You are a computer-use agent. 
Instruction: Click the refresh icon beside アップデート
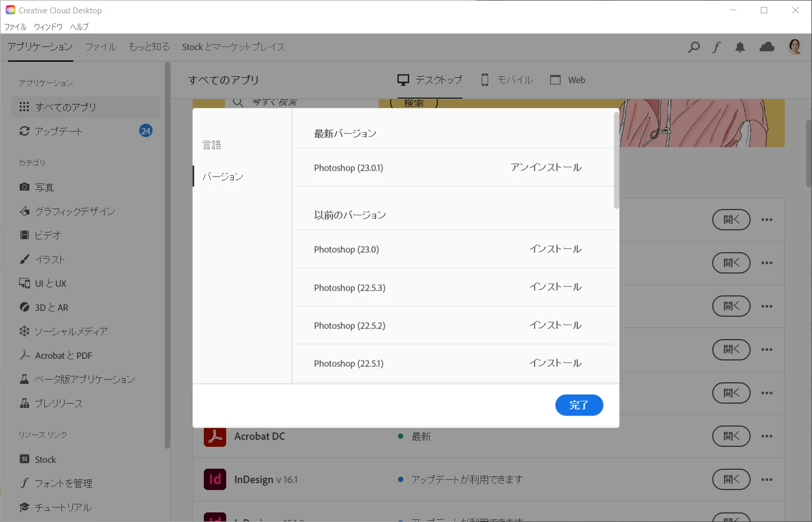24,131
